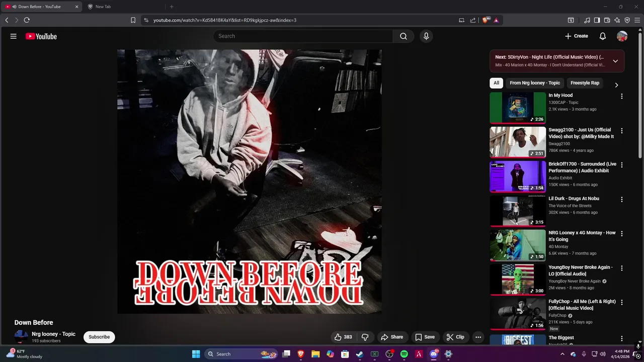Viewport: 644px width, 362px height.
Task: Open YouTube notifications bell
Action: (603, 36)
